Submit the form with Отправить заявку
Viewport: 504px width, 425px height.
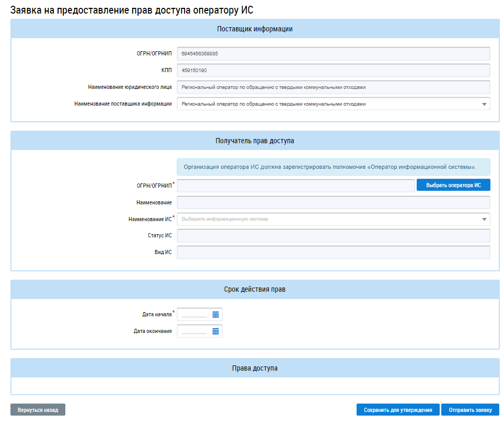pyautogui.click(x=470, y=410)
